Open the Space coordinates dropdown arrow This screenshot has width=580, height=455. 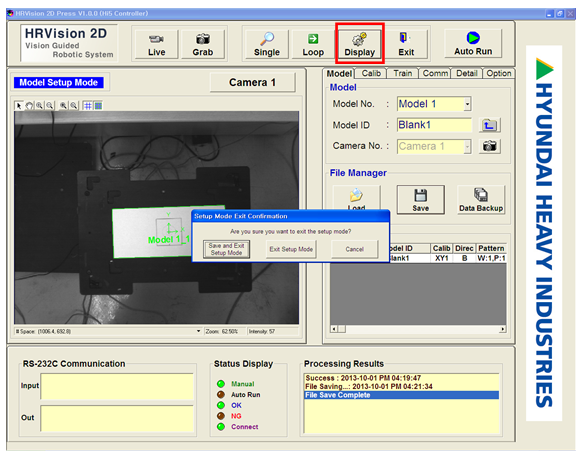click(x=199, y=331)
